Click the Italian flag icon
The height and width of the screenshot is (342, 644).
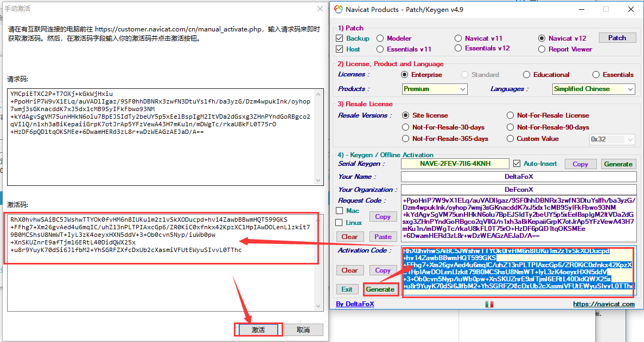coord(489,304)
